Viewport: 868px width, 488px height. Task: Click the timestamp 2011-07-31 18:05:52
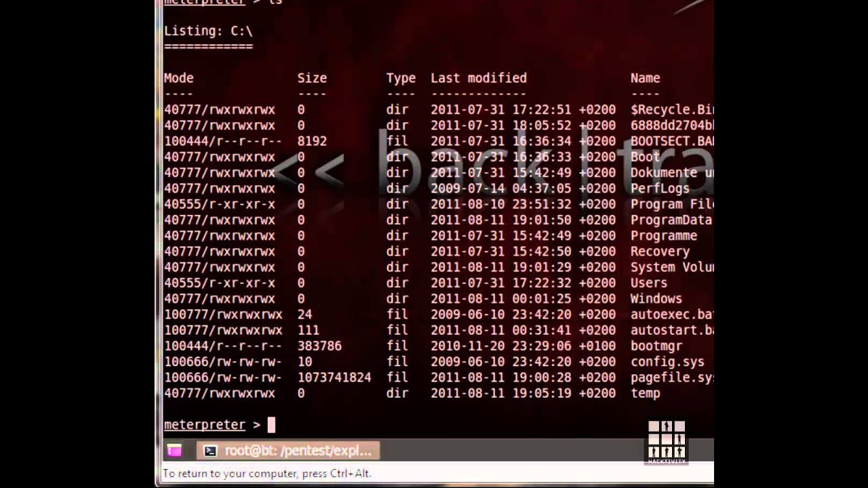coord(501,125)
